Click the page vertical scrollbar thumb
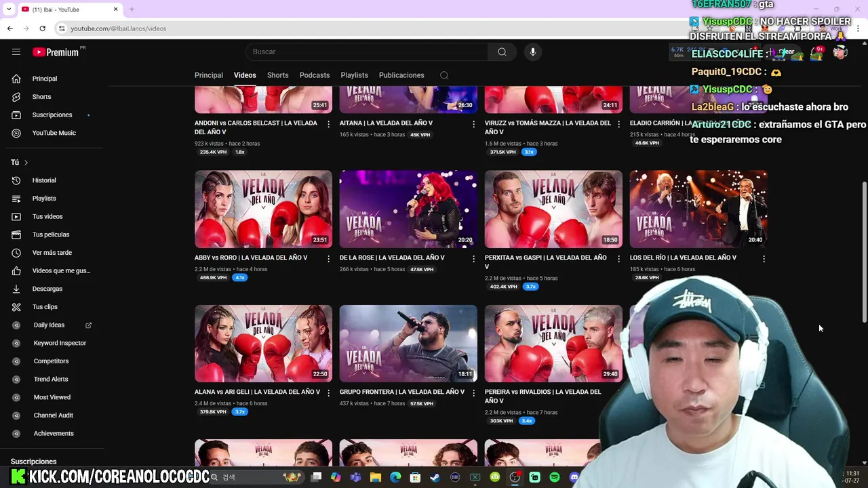The image size is (868, 488). click(864, 252)
